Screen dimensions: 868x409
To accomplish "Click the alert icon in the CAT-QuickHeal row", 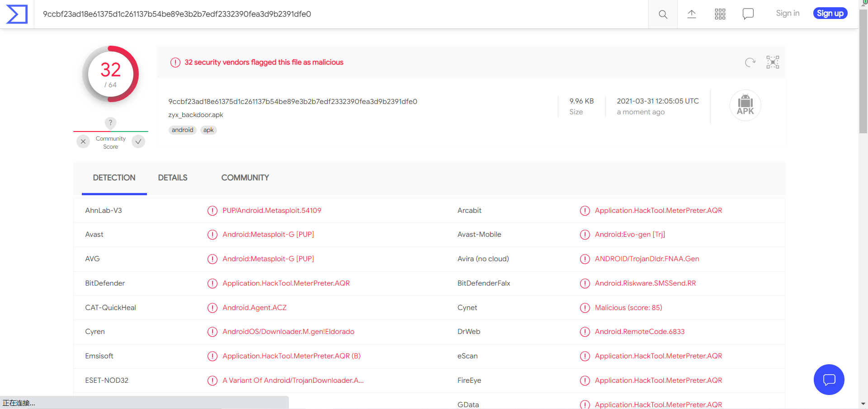I will [212, 308].
